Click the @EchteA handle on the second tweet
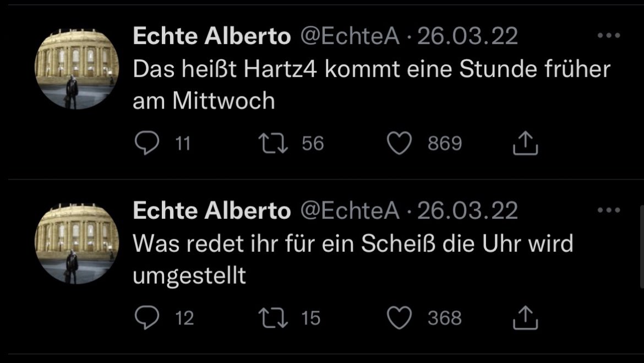644x363 pixels. coord(349,211)
